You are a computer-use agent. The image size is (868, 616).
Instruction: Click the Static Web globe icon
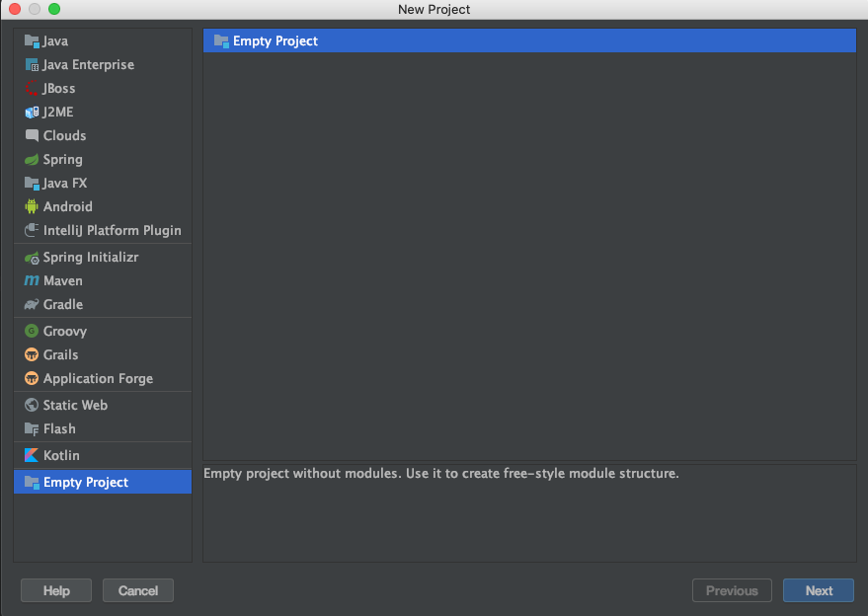click(32, 405)
